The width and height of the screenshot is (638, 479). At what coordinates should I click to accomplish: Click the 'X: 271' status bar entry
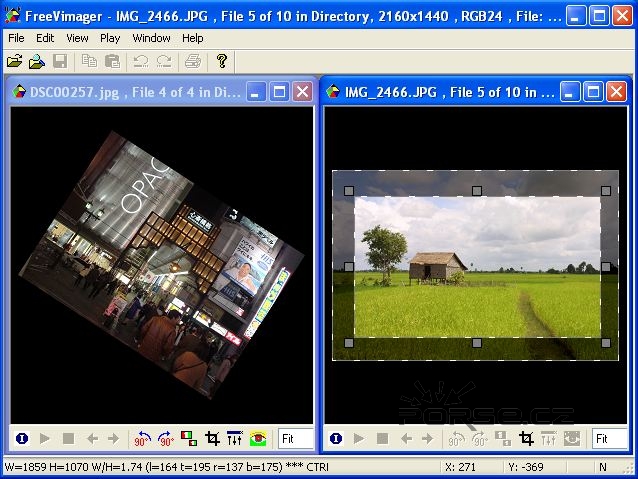(460, 467)
